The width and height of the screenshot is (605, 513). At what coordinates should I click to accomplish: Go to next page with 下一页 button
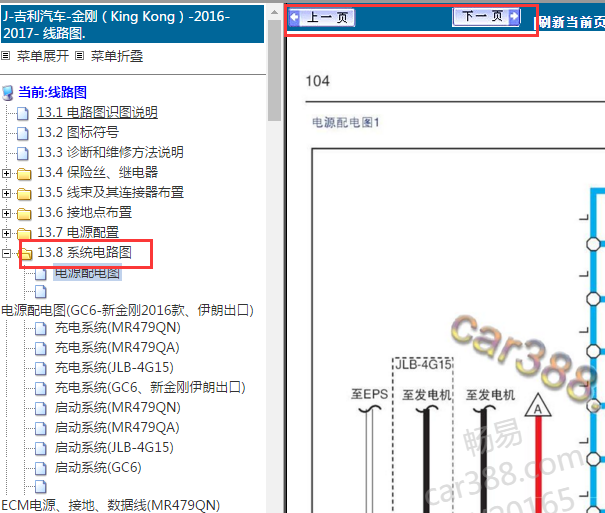(486, 17)
